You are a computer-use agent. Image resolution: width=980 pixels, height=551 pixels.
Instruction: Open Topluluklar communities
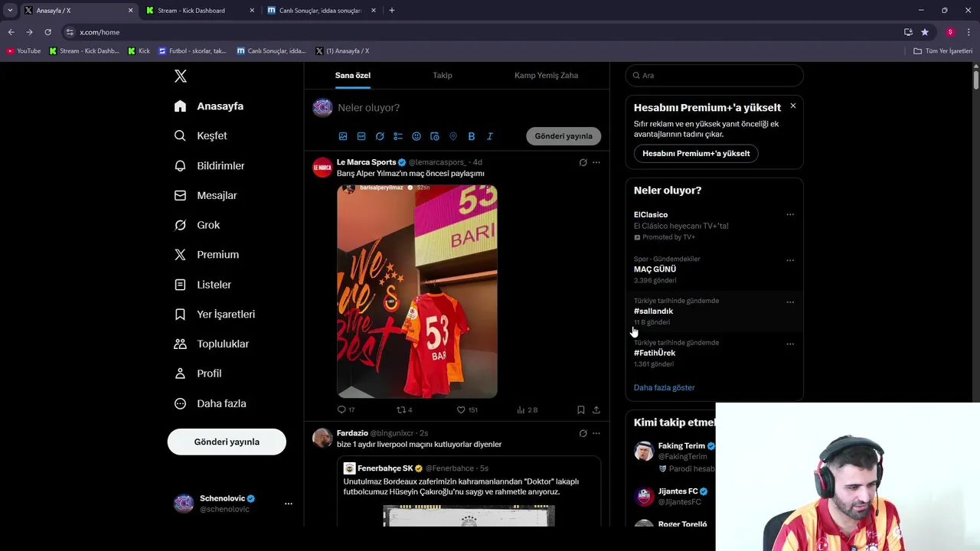pyautogui.click(x=211, y=344)
